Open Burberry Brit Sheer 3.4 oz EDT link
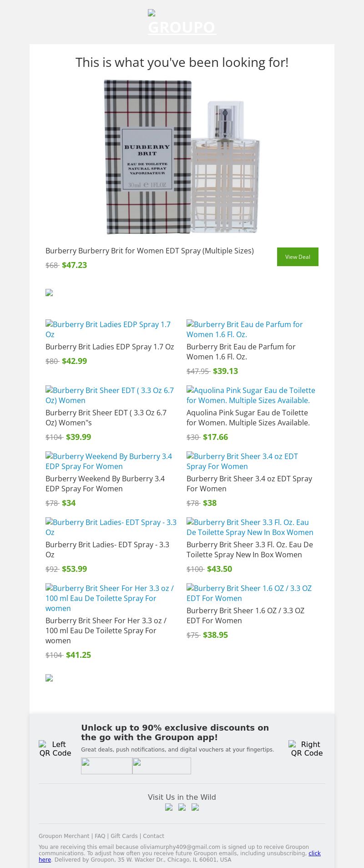This screenshot has height=868, width=364. pyautogui.click(x=242, y=461)
